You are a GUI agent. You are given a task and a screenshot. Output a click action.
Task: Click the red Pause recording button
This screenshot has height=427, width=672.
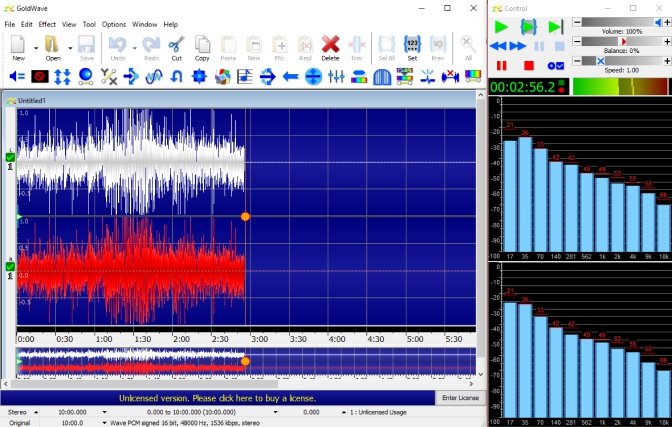(501, 66)
